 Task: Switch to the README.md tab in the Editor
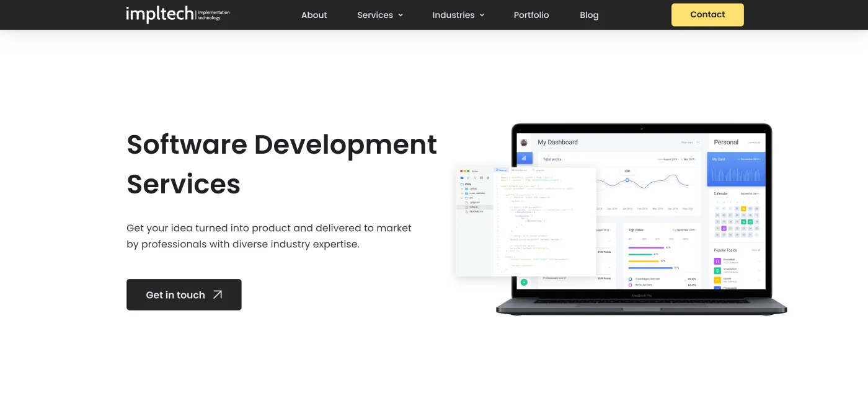tap(519, 170)
